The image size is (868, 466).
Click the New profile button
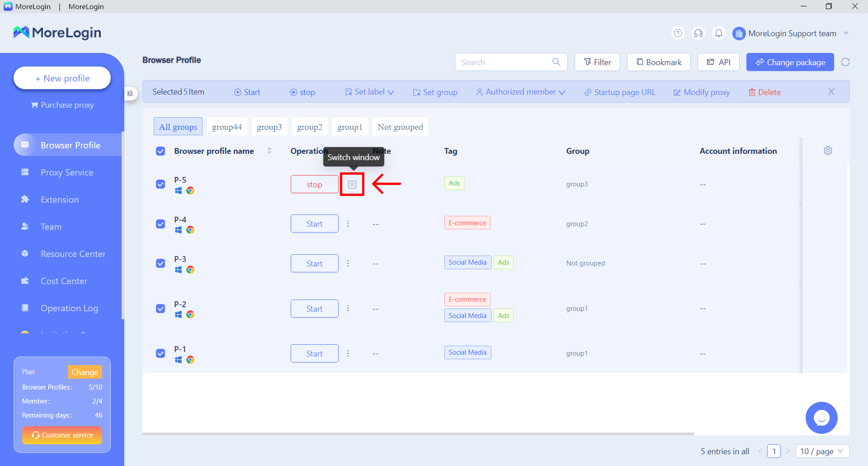coord(62,78)
